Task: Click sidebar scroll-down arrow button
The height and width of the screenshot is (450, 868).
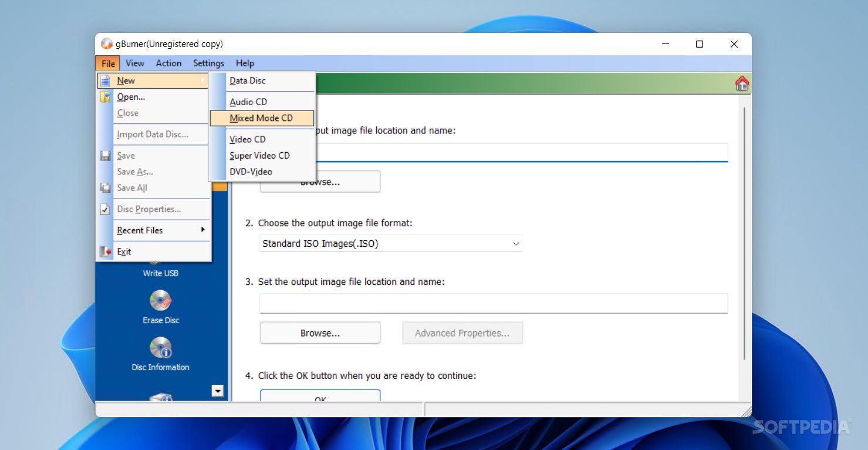Action: tap(218, 391)
